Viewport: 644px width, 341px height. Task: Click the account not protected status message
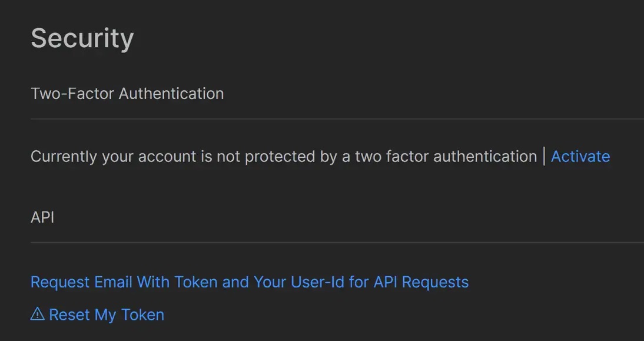[x=284, y=157]
